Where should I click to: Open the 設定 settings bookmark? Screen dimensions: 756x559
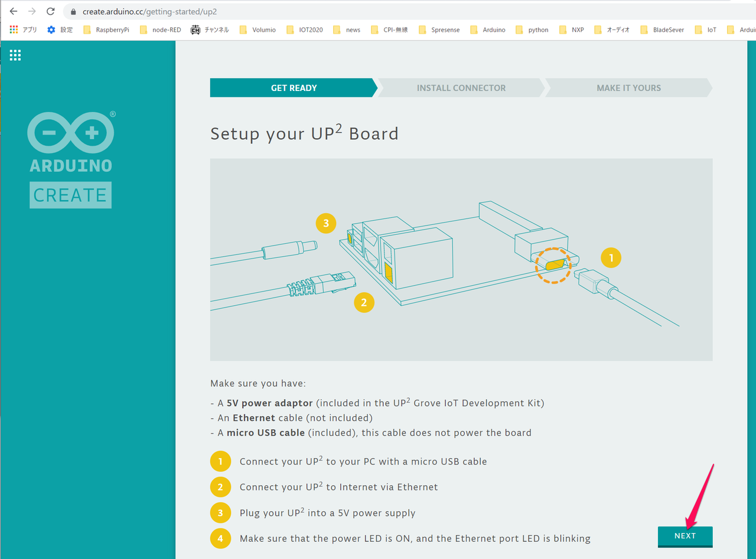click(x=60, y=30)
